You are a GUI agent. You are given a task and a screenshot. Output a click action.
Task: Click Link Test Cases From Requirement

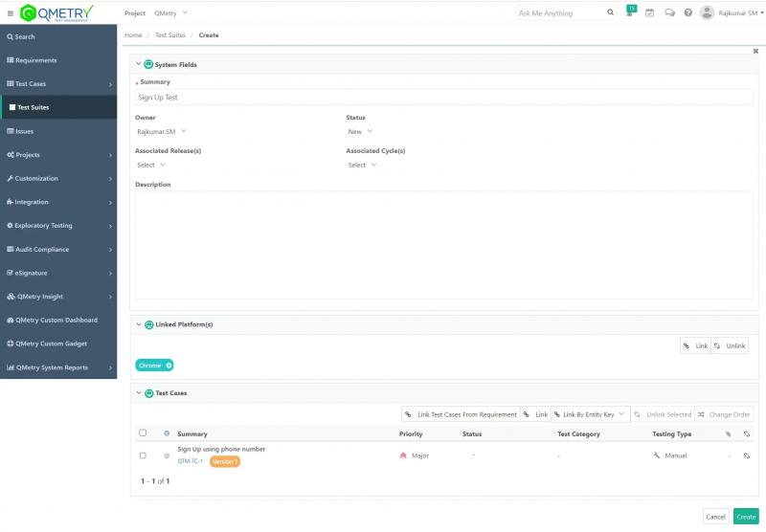coord(462,414)
